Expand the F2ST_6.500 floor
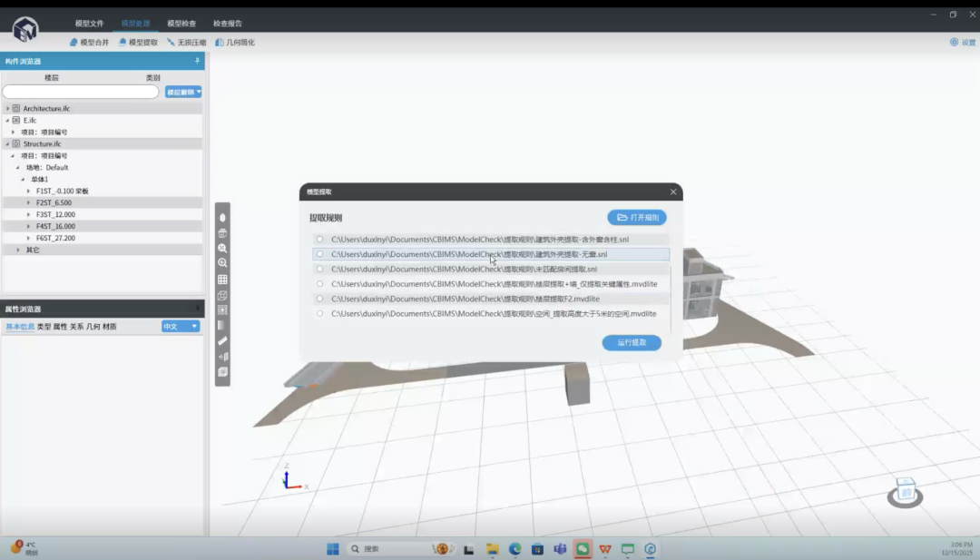The height and width of the screenshot is (560, 980). [28, 203]
